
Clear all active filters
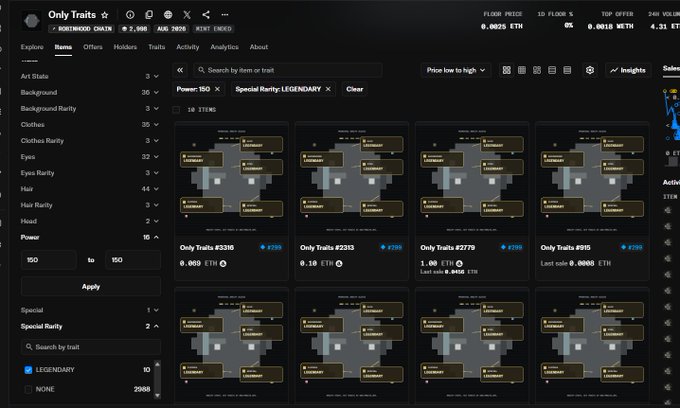point(355,89)
